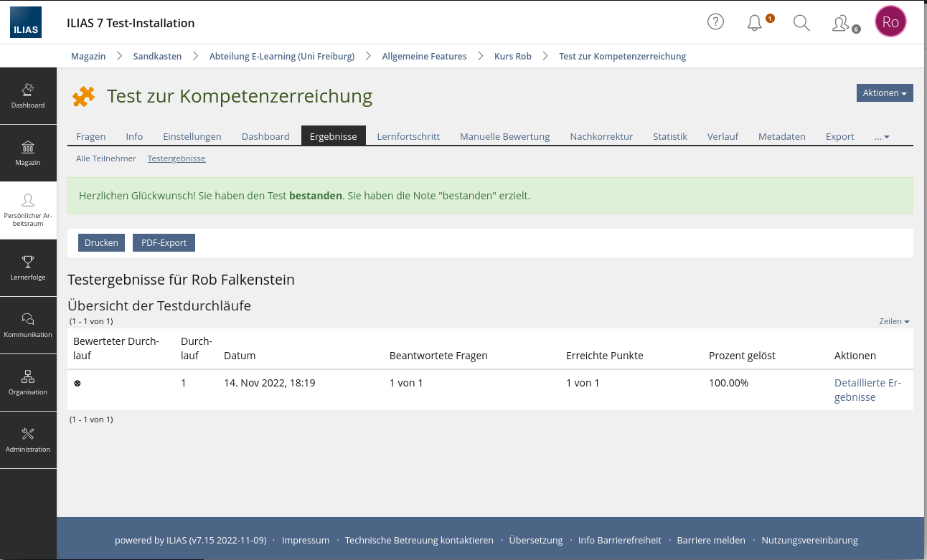Screen dimensions: 927x560
Task: Open the Detaillierte Ergebnisse link
Action: (x=867, y=389)
